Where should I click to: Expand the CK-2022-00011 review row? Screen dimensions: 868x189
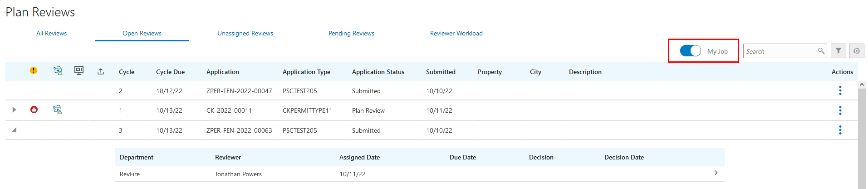14,109
